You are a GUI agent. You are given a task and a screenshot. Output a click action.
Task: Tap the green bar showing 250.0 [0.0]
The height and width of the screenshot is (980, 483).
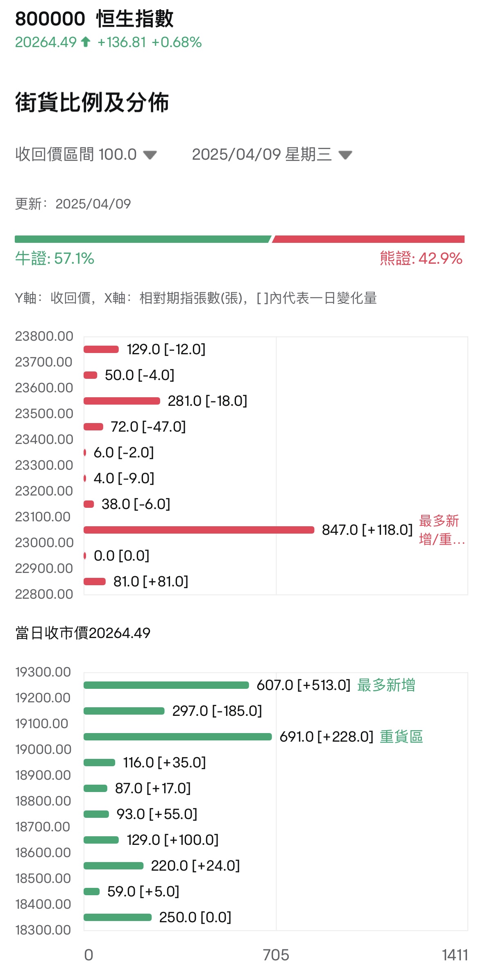[118, 917]
